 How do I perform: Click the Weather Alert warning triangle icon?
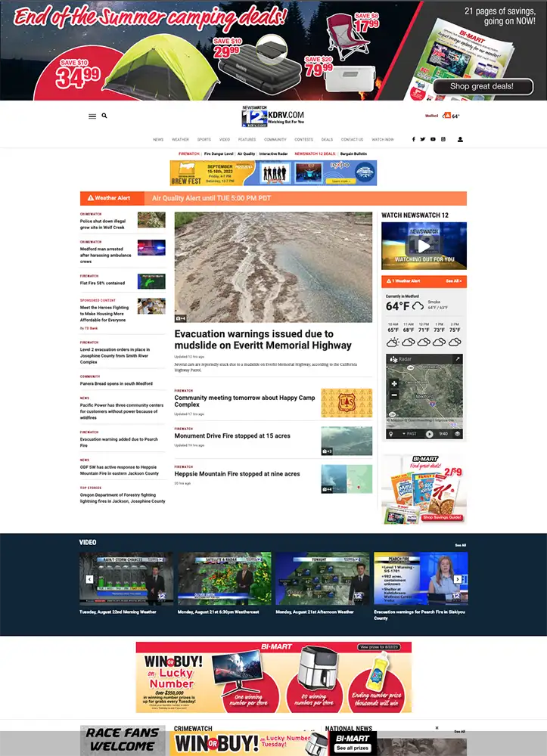pos(90,198)
